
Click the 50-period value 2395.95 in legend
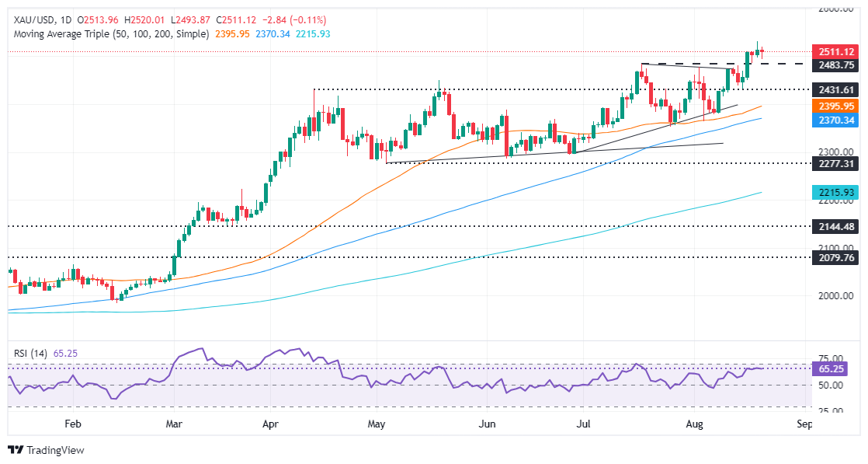232,34
